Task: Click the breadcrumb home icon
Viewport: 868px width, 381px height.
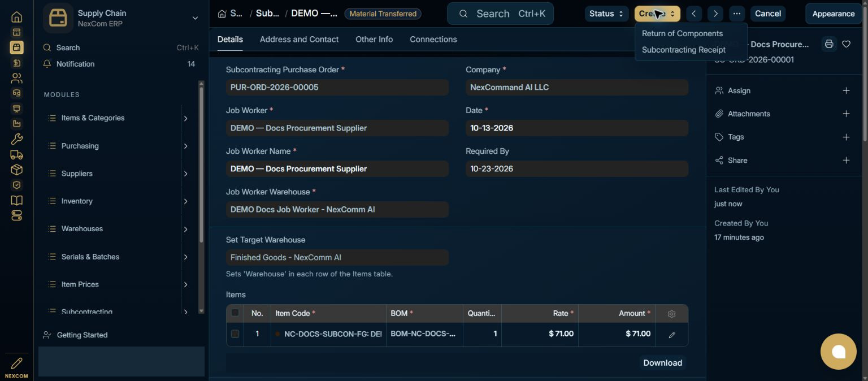Action: (x=222, y=14)
